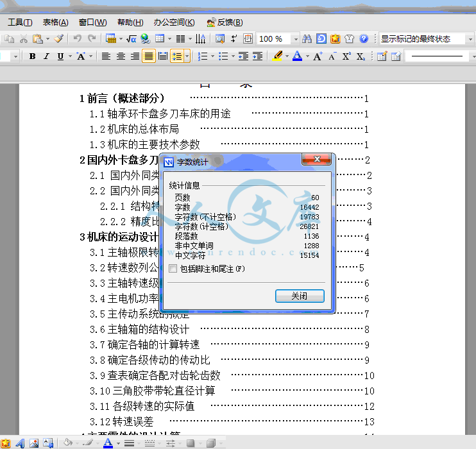Open the 表格 menu
The width and height of the screenshot is (476, 449).
click(x=55, y=22)
